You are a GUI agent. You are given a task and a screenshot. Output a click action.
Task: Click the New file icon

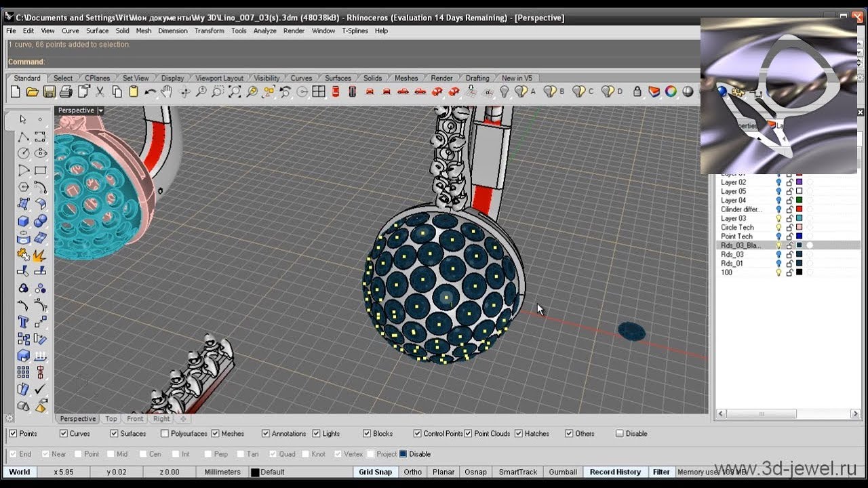[16, 91]
